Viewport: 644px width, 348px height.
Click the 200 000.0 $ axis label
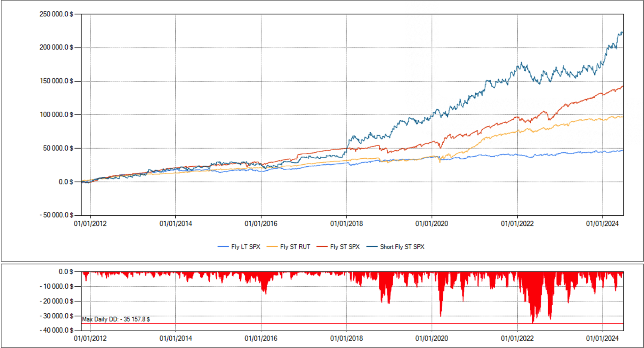pos(56,47)
